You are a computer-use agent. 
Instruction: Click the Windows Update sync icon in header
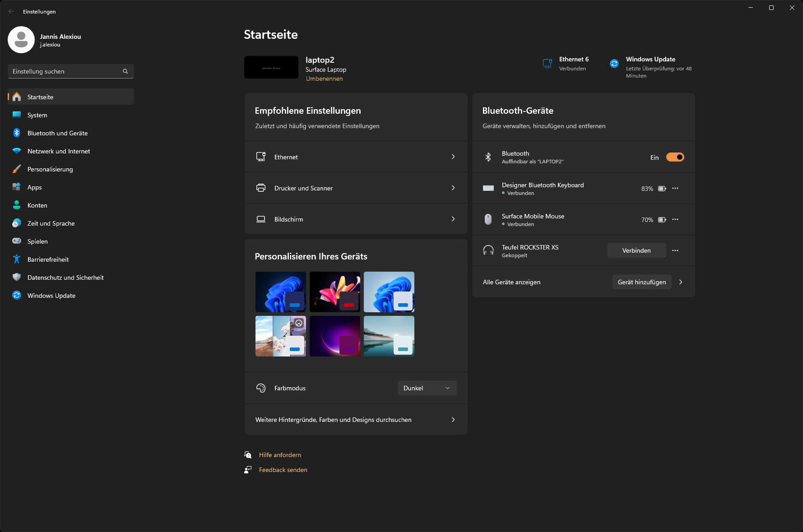point(614,64)
